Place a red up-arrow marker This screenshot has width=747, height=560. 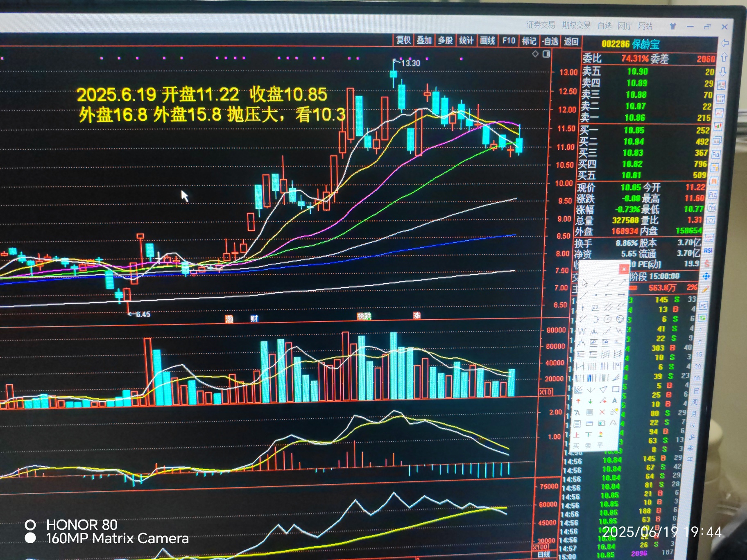pos(578,401)
